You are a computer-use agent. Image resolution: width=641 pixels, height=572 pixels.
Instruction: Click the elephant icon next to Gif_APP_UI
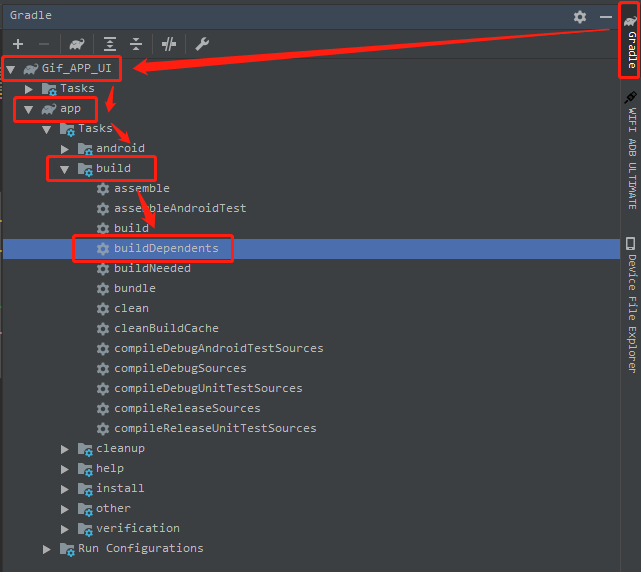pyautogui.click(x=31, y=69)
